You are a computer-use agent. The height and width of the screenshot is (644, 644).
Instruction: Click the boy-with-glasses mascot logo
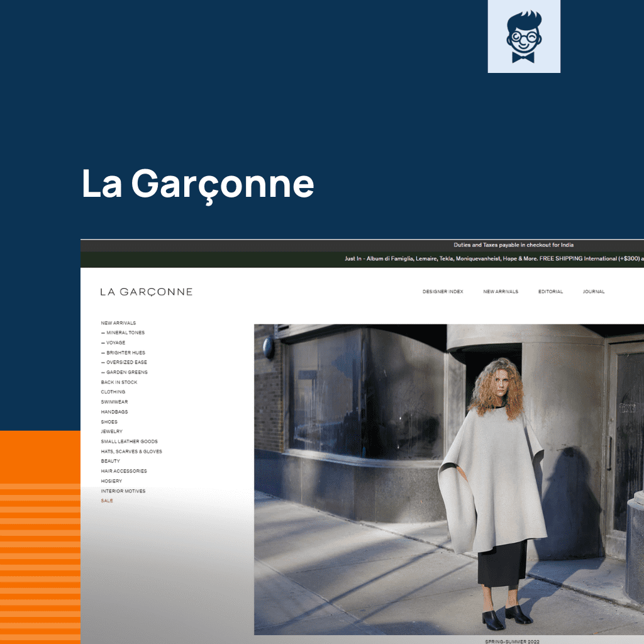click(x=524, y=36)
